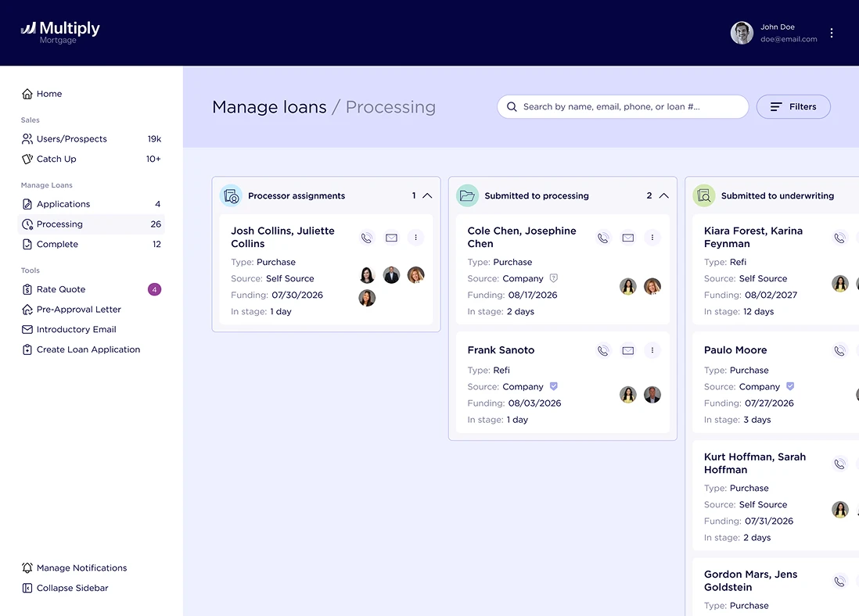This screenshot has width=859, height=616.
Task: Email Josh Collins, Juliette Collins card
Action: click(391, 238)
